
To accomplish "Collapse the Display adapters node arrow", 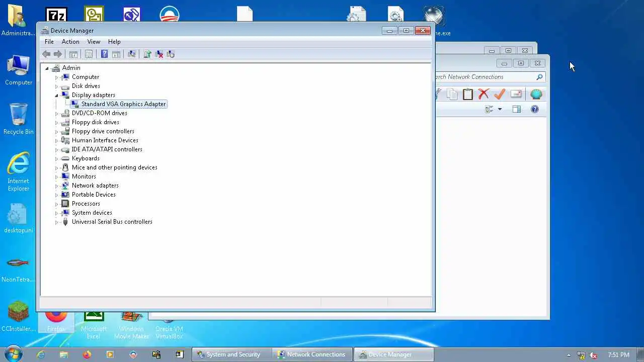I will pyautogui.click(x=56, y=95).
